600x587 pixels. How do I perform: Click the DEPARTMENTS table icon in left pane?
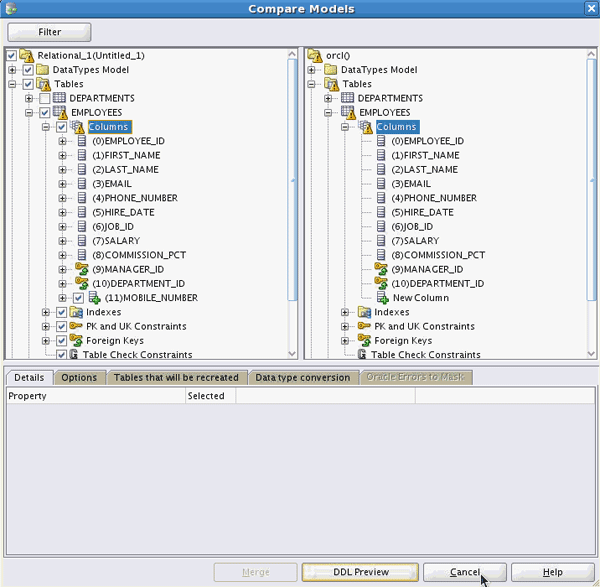click(59, 98)
